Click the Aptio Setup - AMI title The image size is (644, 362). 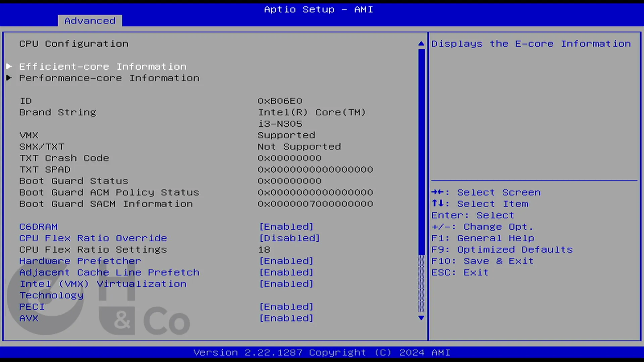(x=318, y=9)
